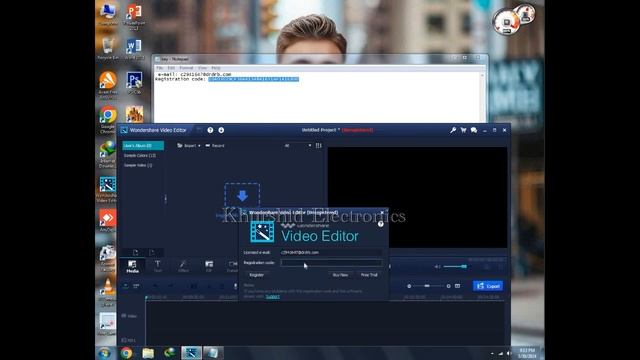
Task: Switch to the Effect tab
Action: [183, 267]
